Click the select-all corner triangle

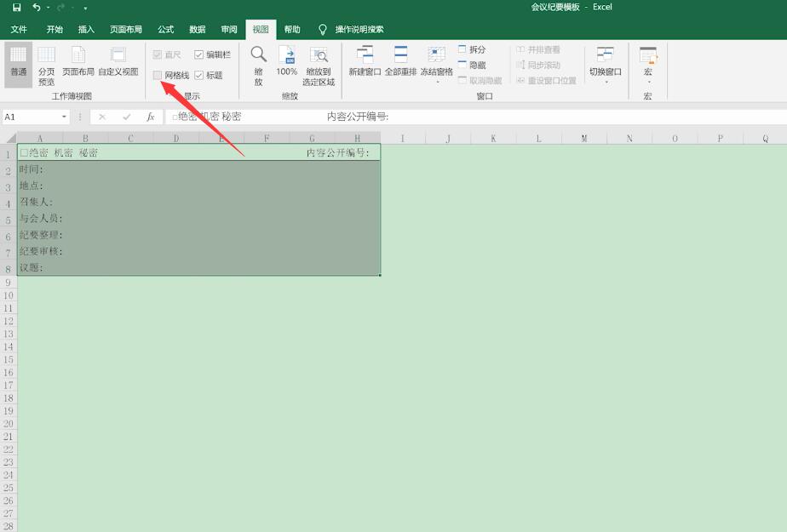click(10, 138)
